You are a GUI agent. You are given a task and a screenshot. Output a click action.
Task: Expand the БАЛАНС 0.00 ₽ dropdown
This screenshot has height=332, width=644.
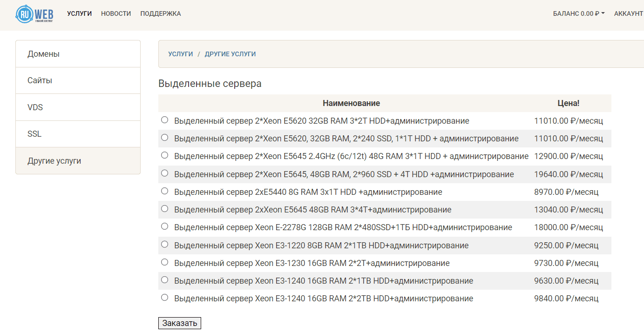578,13
